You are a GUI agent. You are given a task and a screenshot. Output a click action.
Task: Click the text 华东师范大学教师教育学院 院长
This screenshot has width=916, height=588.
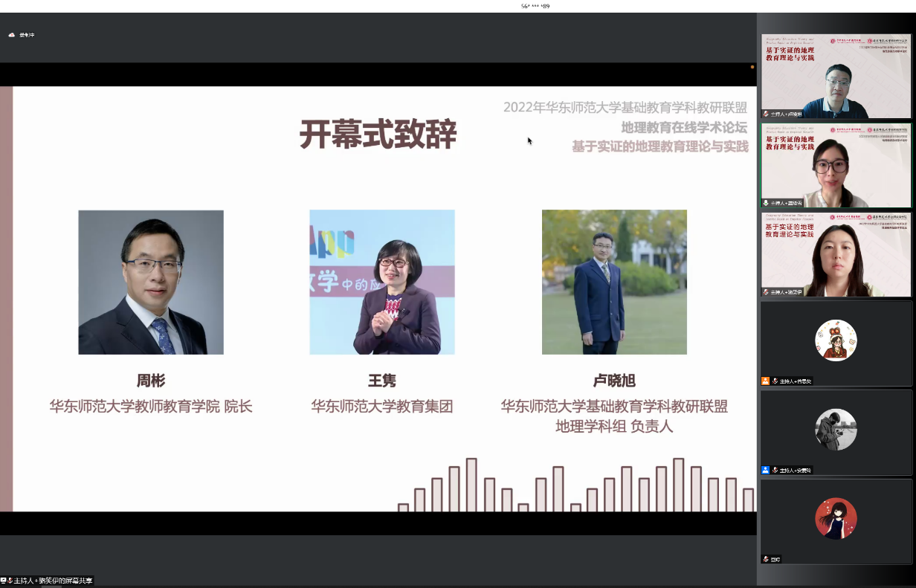coord(151,407)
